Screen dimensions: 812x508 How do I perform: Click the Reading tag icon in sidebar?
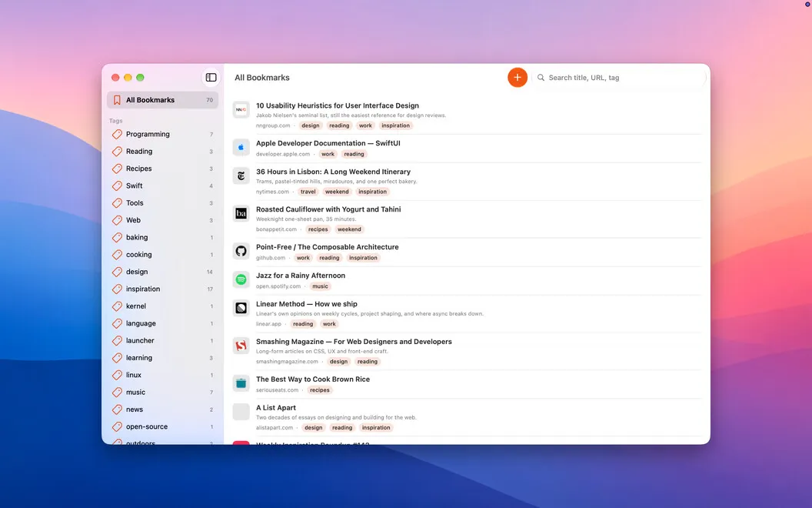pos(117,152)
